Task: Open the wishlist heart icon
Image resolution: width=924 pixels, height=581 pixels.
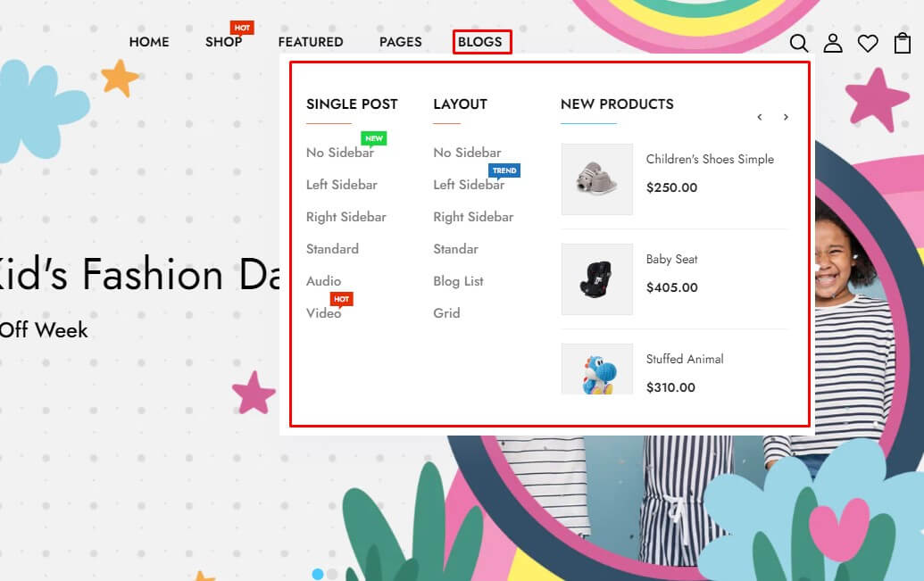Action: 868,43
